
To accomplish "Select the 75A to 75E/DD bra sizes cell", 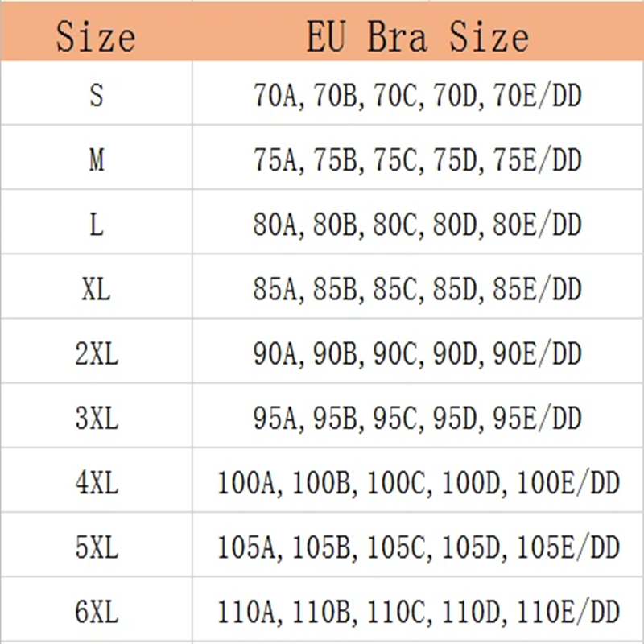I will (x=417, y=161).
